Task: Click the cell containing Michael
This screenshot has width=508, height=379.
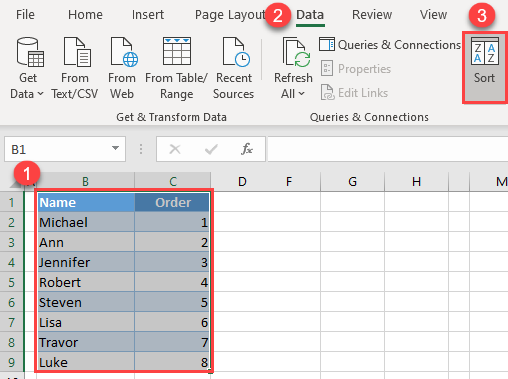Action: [86, 222]
